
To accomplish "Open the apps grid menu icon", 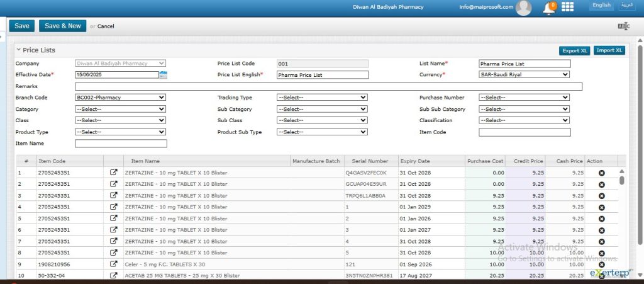I will coord(567,7).
